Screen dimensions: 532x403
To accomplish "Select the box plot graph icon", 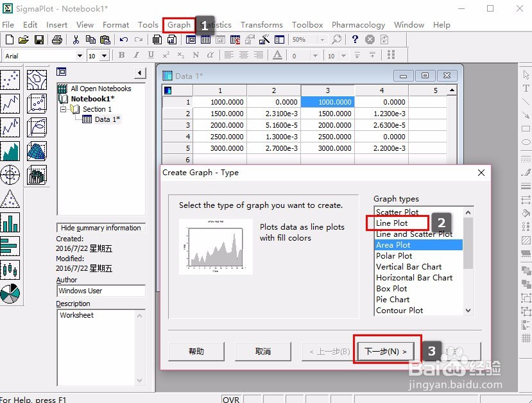I will (x=10, y=270).
